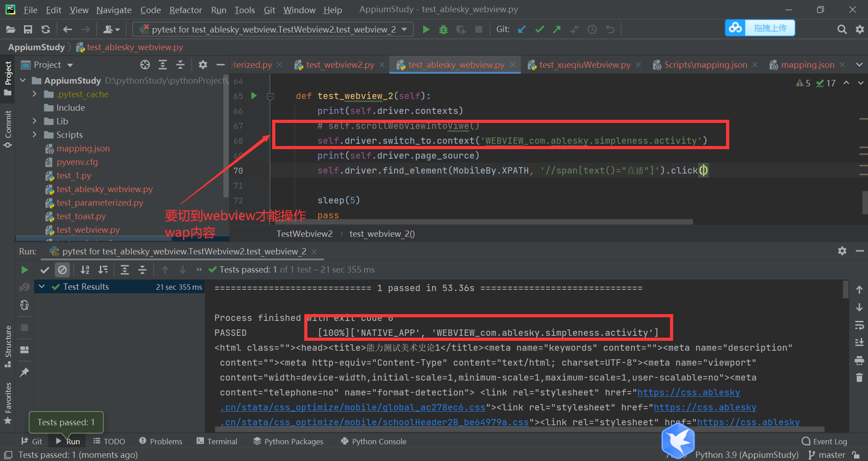
Task: Print the console output using printer icon
Action: [859, 360]
